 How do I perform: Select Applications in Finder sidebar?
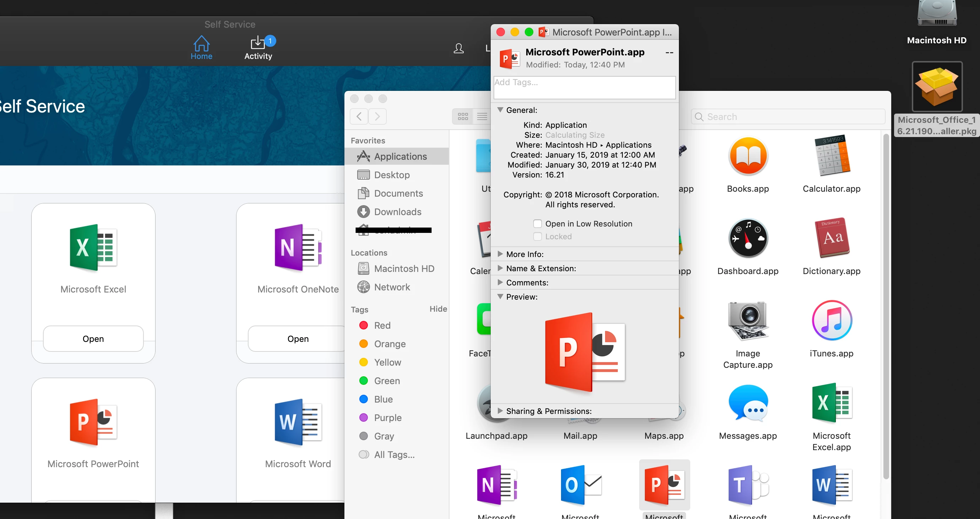[x=397, y=156]
